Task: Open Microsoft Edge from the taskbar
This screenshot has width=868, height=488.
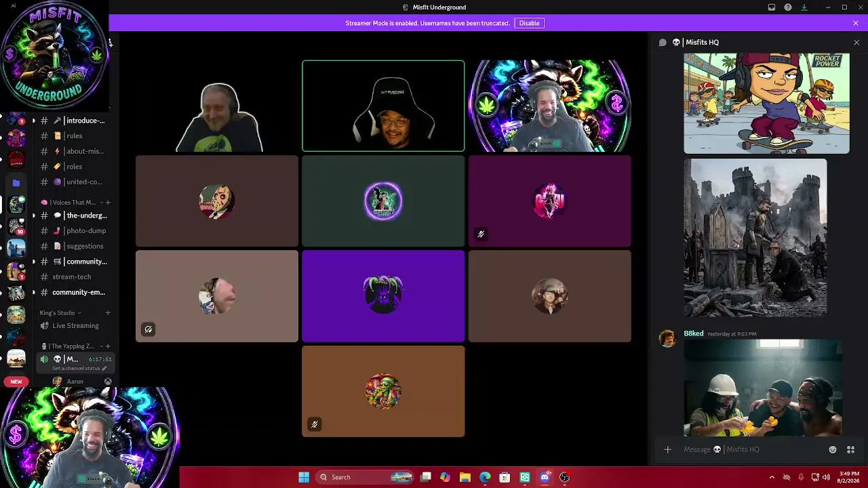Action: click(485, 477)
